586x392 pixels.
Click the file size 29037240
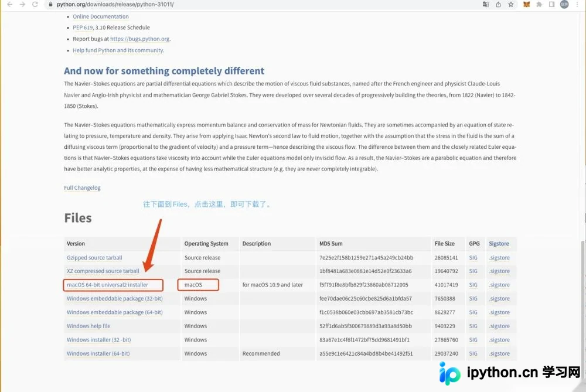tap(446, 353)
